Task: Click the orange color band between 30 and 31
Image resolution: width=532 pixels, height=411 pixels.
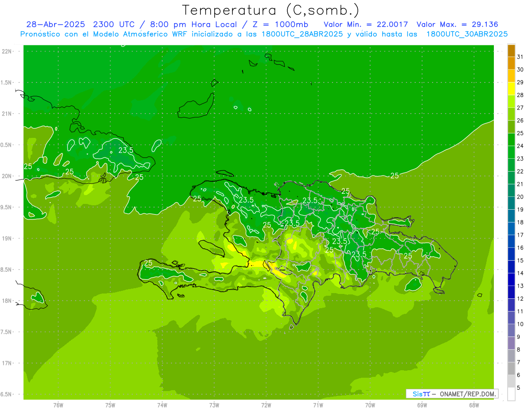Action: click(x=511, y=63)
